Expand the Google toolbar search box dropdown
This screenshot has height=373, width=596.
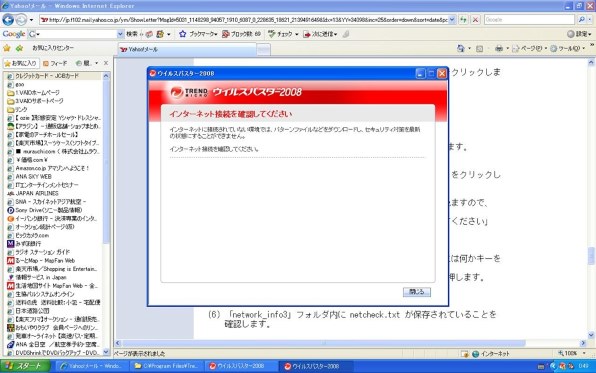pyautogui.click(x=120, y=34)
